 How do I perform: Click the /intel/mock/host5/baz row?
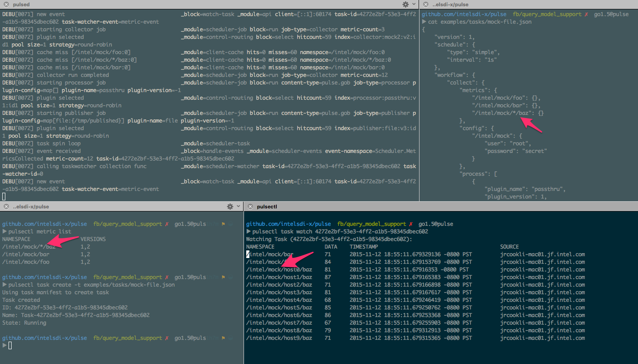415,308
